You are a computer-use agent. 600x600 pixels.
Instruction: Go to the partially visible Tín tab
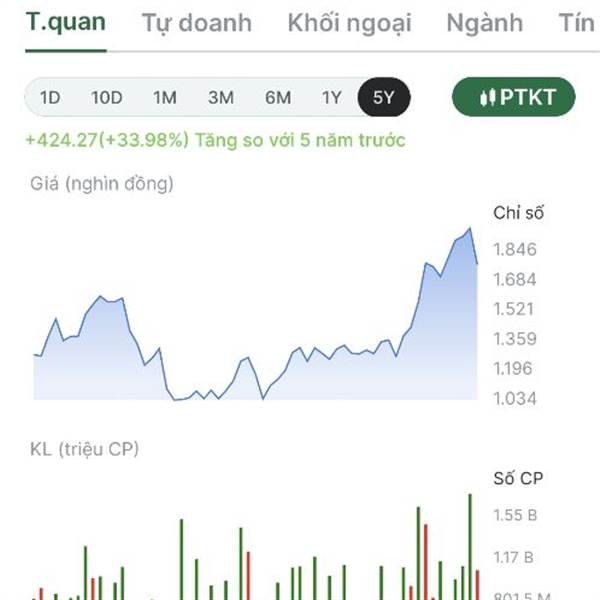pyautogui.click(x=578, y=23)
